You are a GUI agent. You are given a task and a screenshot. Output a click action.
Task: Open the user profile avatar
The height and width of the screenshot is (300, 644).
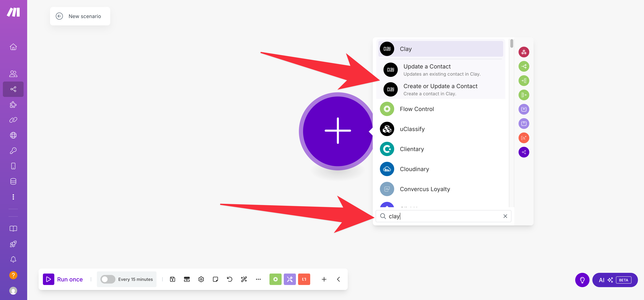(x=13, y=291)
